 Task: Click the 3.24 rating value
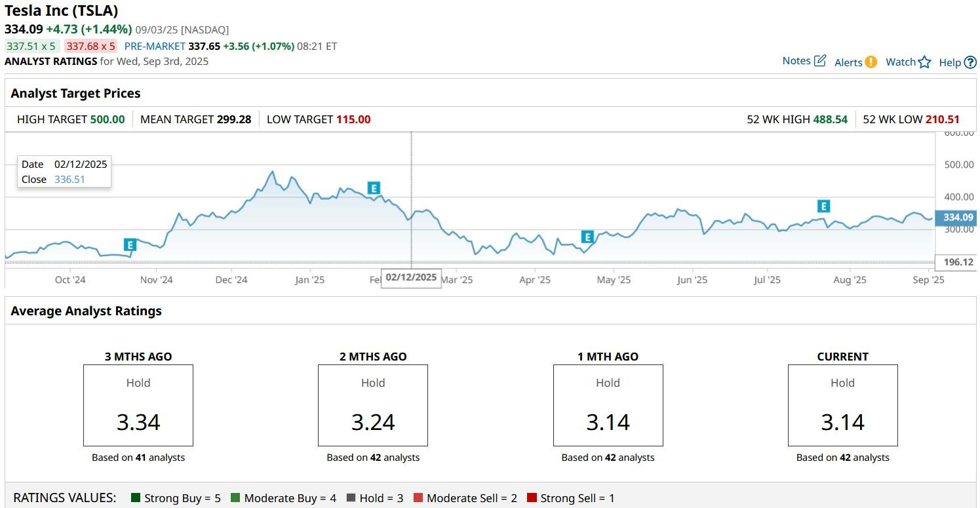[x=373, y=422]
